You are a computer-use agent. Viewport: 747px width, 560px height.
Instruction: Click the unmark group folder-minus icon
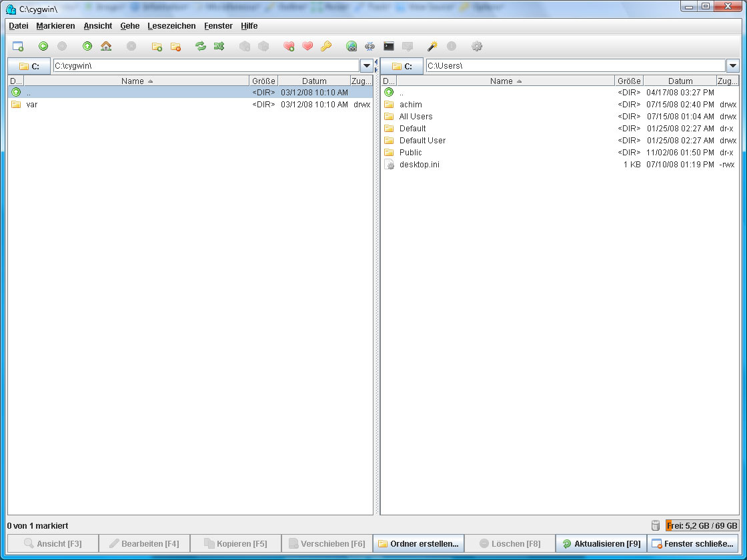click(176, 46)
